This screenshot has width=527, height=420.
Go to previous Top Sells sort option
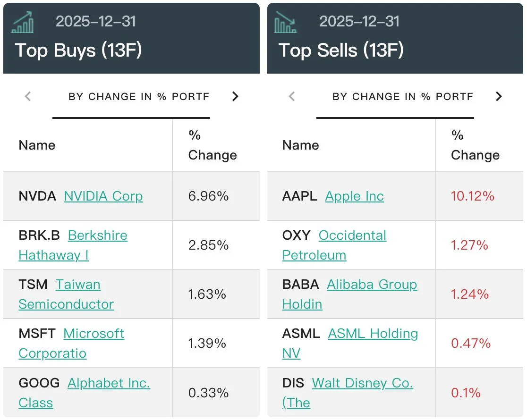tap(292, 97)
